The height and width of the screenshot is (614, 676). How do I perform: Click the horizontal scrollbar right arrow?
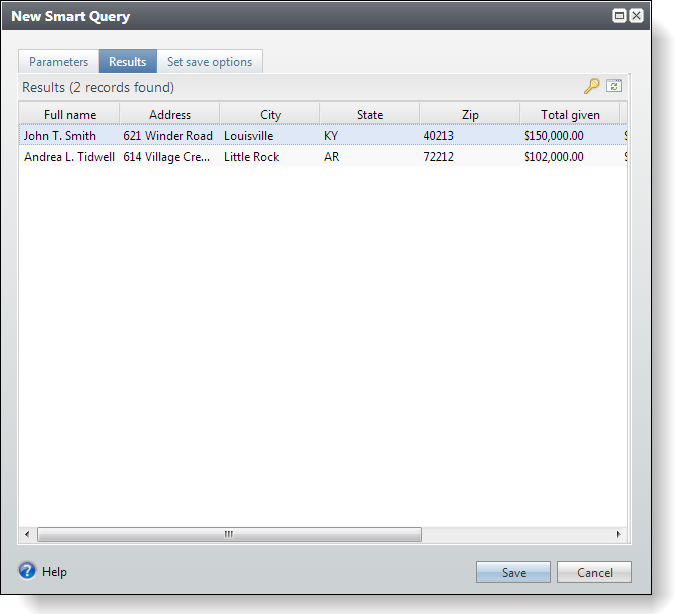(618, 535)
